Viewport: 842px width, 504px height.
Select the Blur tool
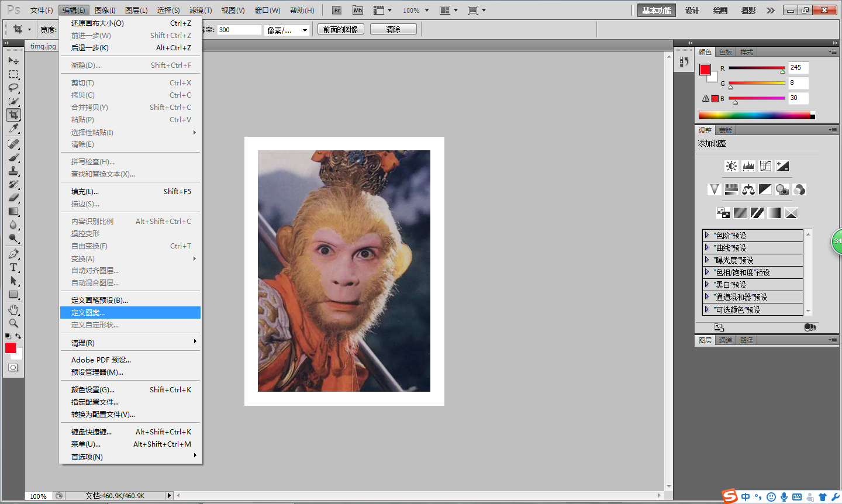pos(13,225)
